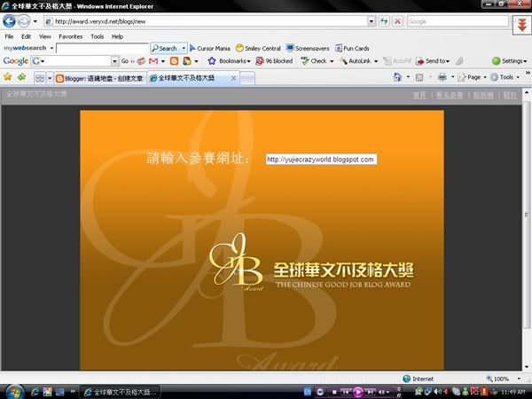Viewport: 532px width, 399px height.
Task: Click the 96 blocked popup blocker button
Action: coord(274,61)
